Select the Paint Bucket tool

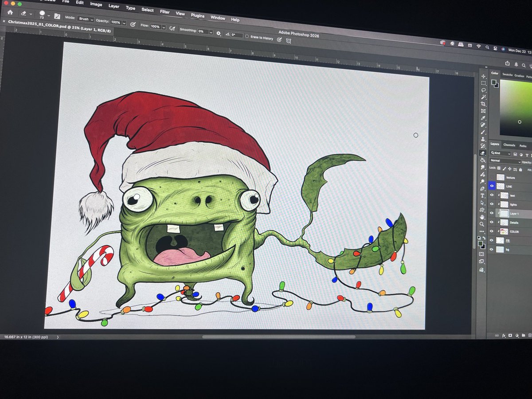483,160
